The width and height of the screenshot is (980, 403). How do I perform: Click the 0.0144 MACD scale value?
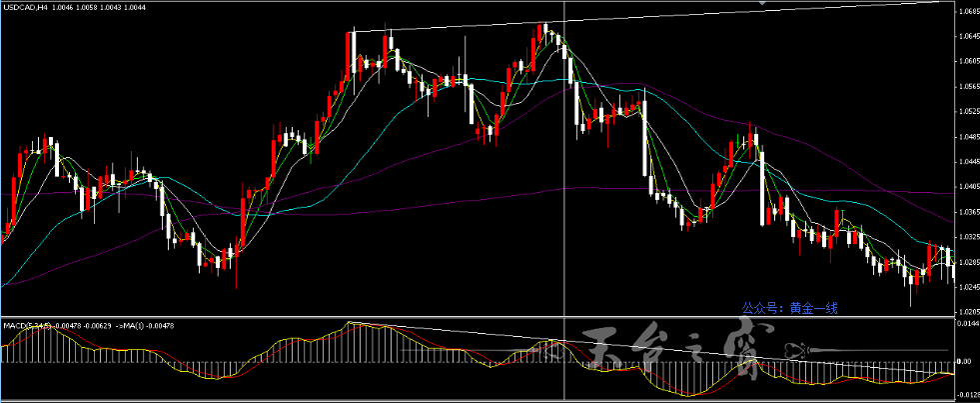[x=967, y=323]
